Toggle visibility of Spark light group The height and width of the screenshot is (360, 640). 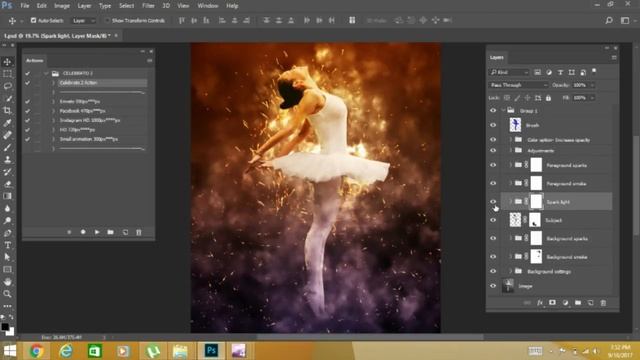click(x=493, y=202)
